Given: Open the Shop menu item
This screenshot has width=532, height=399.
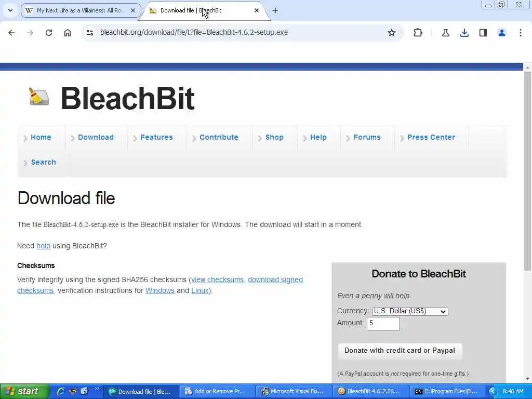Looking at the screenshot, I should (x=274, y=137).
